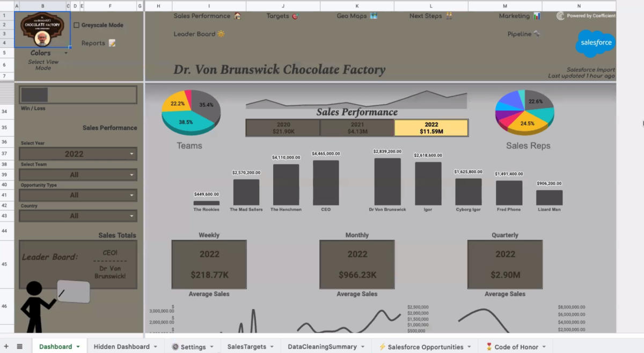644x353 pixels.
Task: Enable the Greyscale Mode checkbox
Action: coord(77,25)
